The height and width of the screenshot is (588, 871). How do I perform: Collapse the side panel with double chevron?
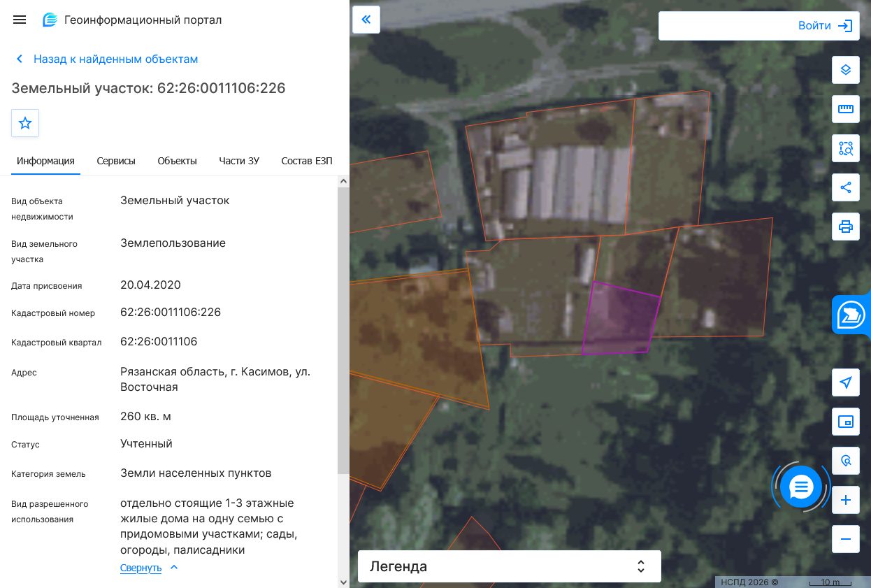(x=366, y=20)
